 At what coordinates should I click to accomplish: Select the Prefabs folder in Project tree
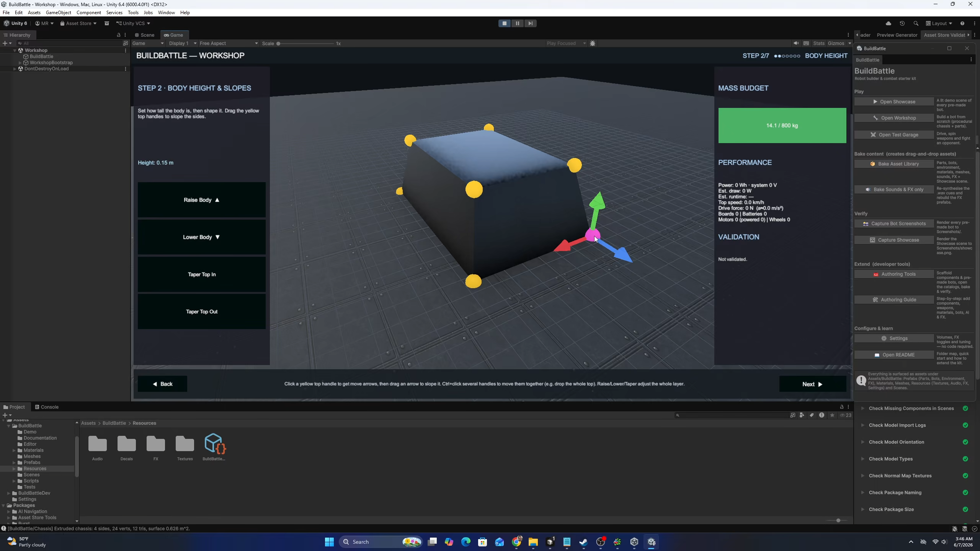(x=32, y=462)
